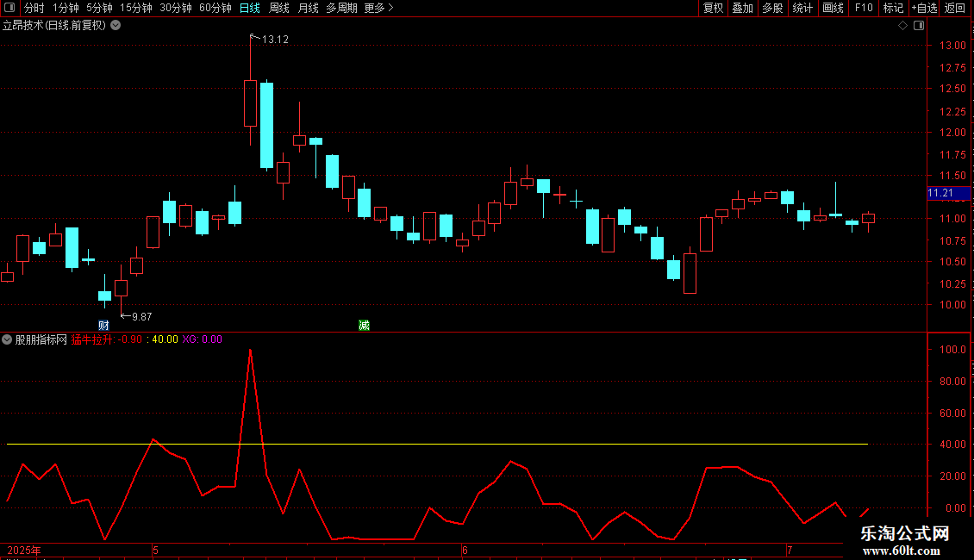Toggle the side panel icon in chart header
The image size is (974, 560).
[919, 26]
